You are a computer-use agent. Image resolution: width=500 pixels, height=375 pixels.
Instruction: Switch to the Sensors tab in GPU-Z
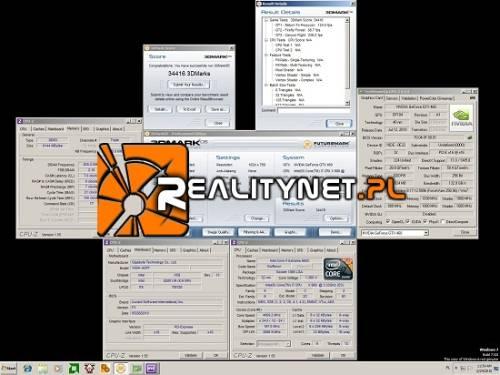click(392, 98)
